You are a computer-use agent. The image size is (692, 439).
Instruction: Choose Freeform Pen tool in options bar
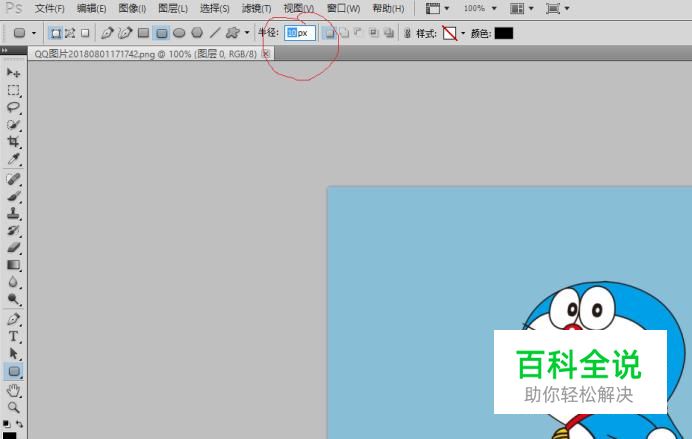125,33
